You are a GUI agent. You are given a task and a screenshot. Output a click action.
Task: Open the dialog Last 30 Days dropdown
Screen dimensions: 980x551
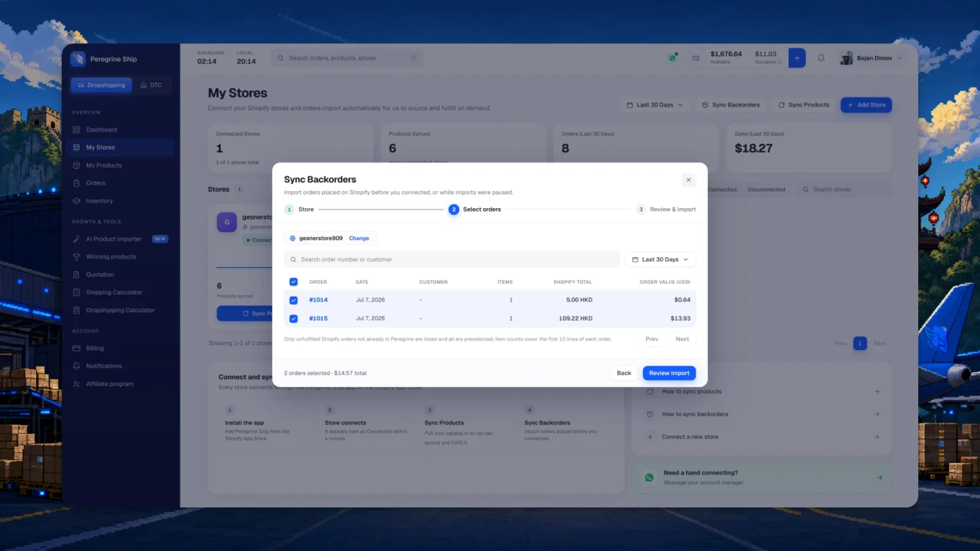[660, 260]
